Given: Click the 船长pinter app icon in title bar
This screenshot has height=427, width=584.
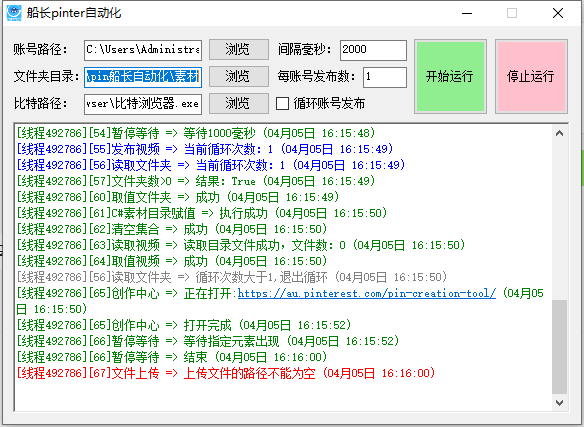Looking at the screenshot, I should coord(14,13).
